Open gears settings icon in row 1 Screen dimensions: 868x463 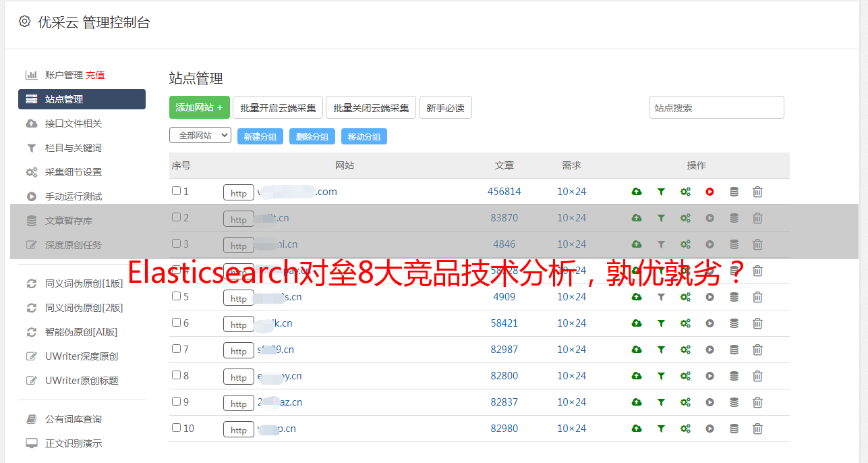(x=685, y=192)
